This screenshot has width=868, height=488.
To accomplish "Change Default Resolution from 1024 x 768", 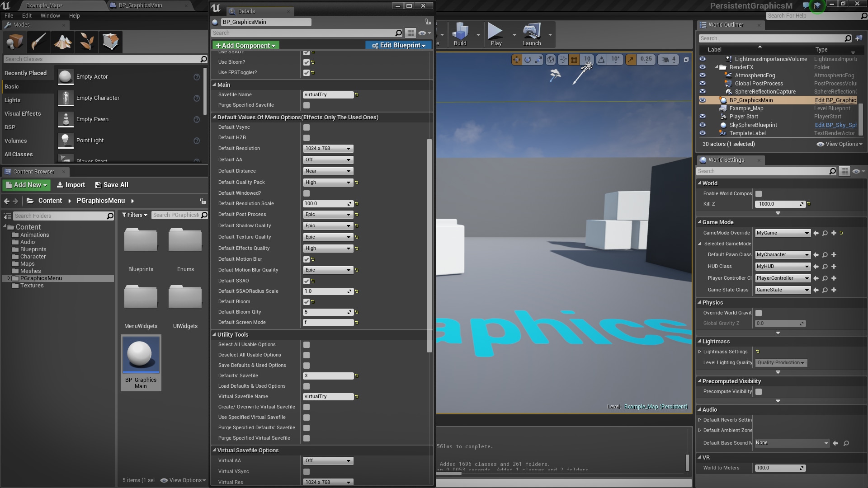I will (x=328, y=148).
